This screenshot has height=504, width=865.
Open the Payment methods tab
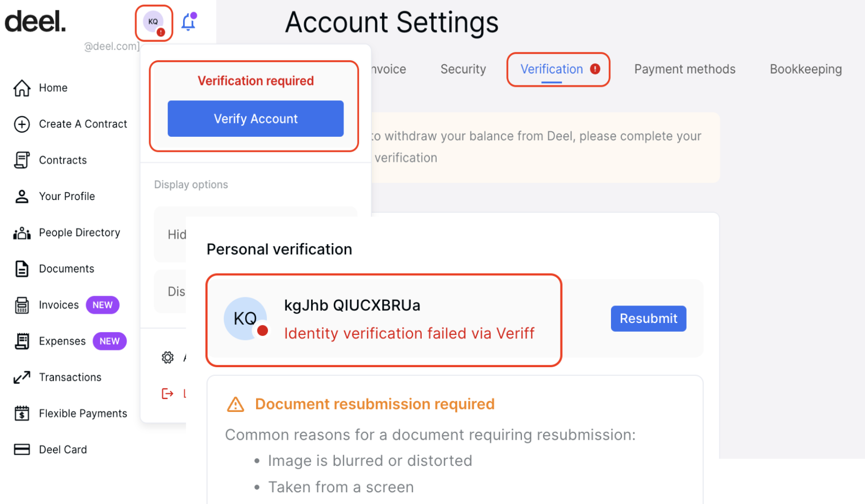coord(684,69)
